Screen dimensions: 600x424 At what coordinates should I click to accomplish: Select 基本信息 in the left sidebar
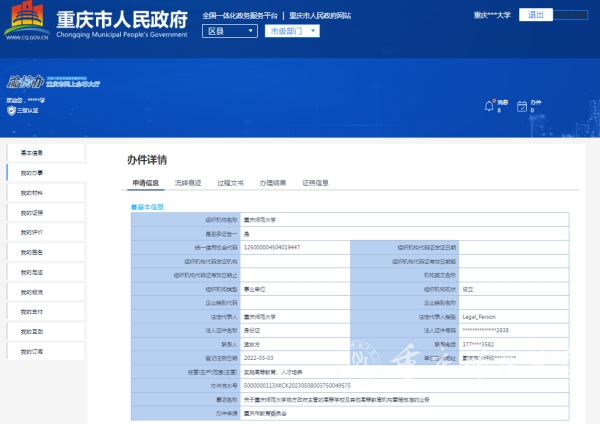pyautogui.click(x=32, y=153)
